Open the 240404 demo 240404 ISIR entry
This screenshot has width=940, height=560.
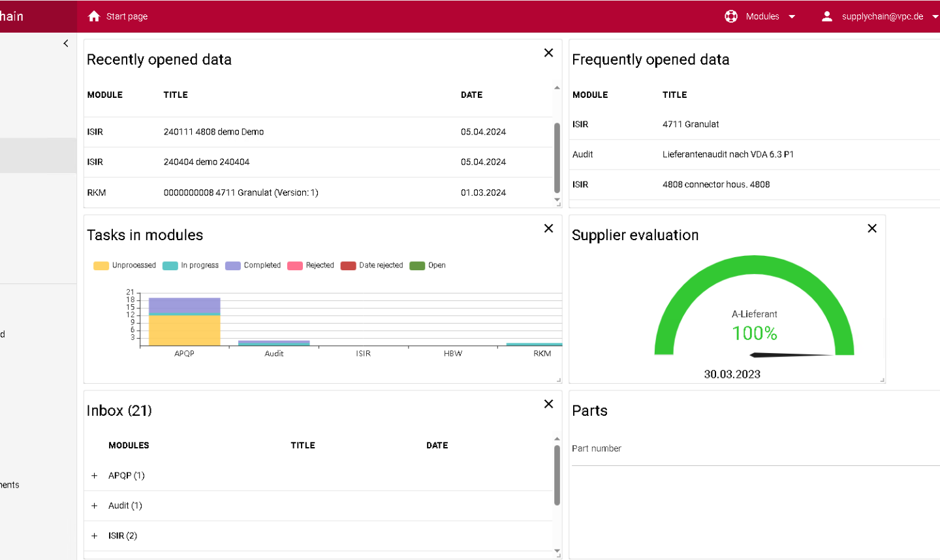pos(206,162)
